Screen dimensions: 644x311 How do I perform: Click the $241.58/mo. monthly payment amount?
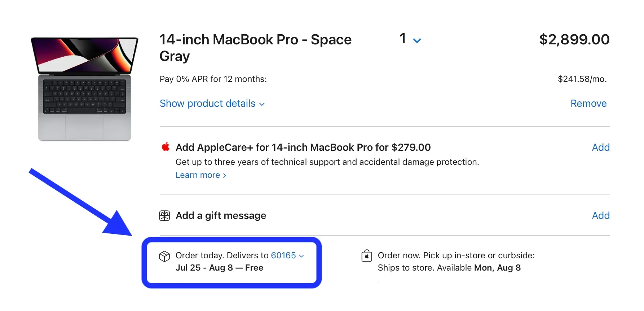[x=582, y=79]
